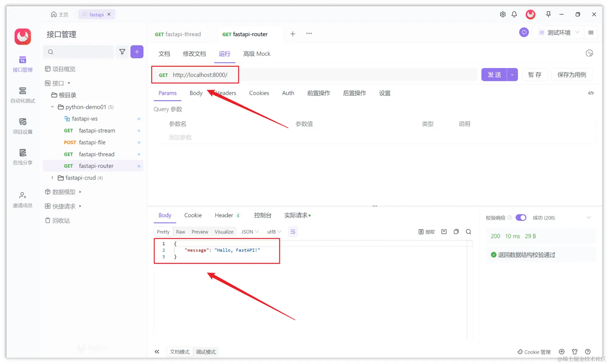
Task: Toggle the response validation switch off
Action: point(521,218)
